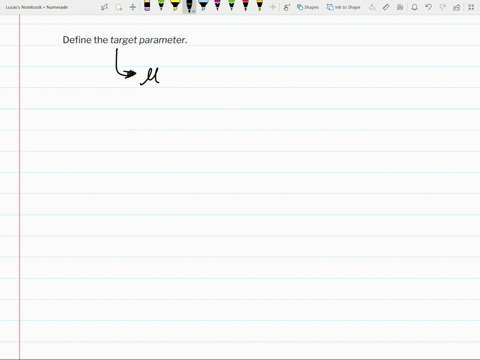This screenshot has width=480, height=360.
Task: Enable Ink to Shape
Action: point(343,7)
